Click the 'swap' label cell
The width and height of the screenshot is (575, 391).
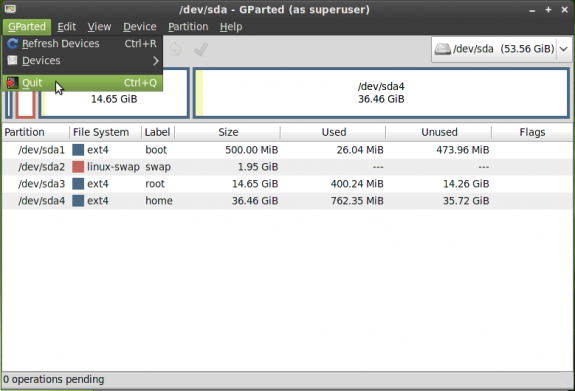[158, 167]
